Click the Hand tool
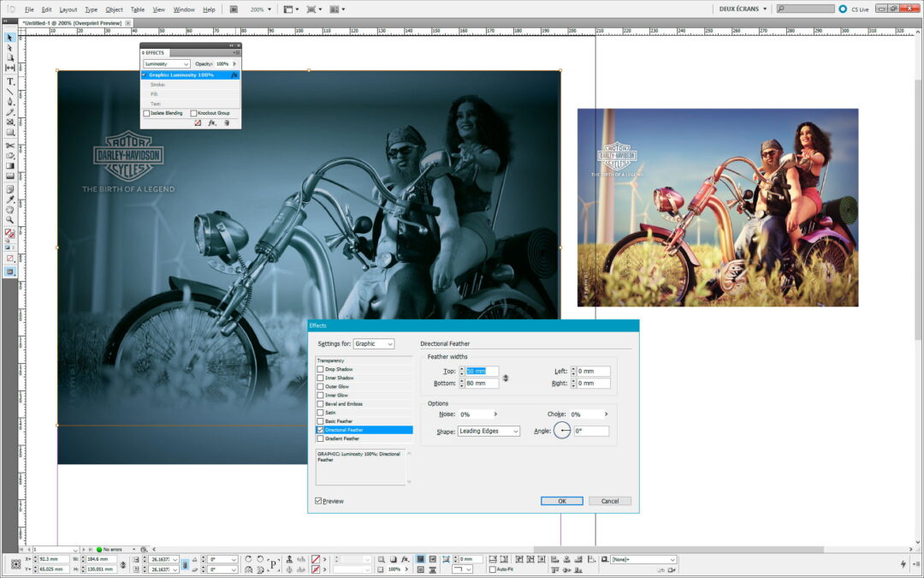The width and height of the screenshot is (924, 578). (10, 210)
